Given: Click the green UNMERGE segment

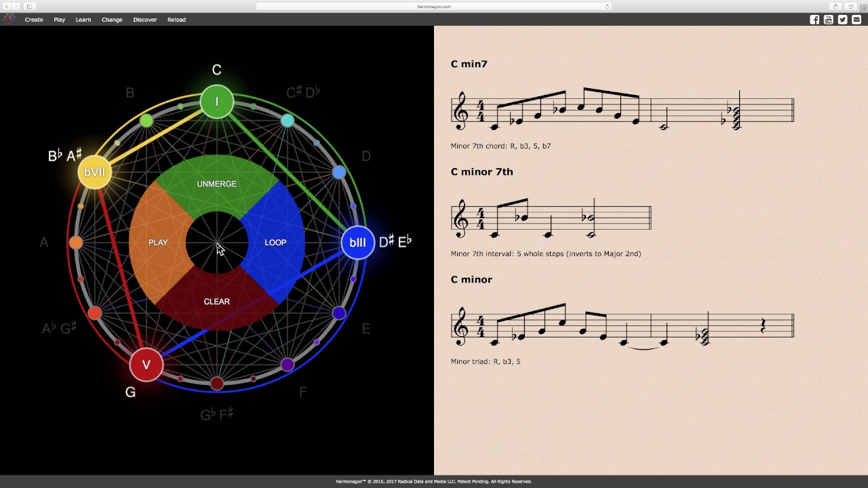Looking at the screenshot, I should pyautogui.click(x=217, y=184).
